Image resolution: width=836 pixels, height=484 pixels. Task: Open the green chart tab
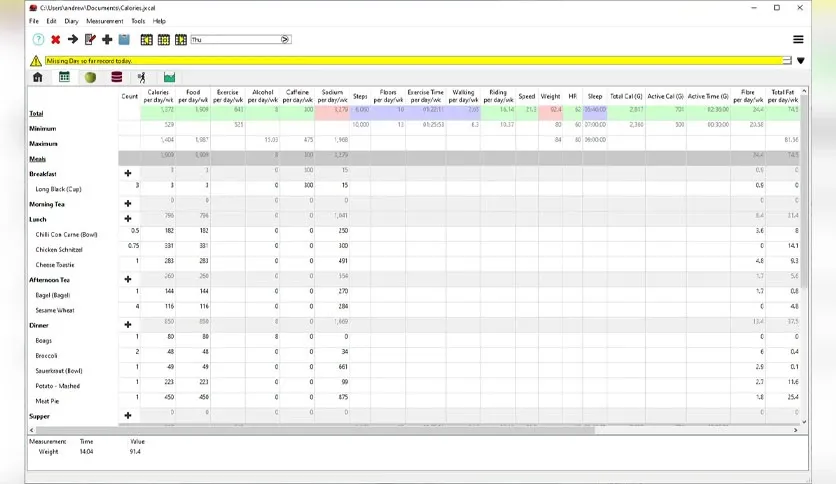[x=170, y=77]
